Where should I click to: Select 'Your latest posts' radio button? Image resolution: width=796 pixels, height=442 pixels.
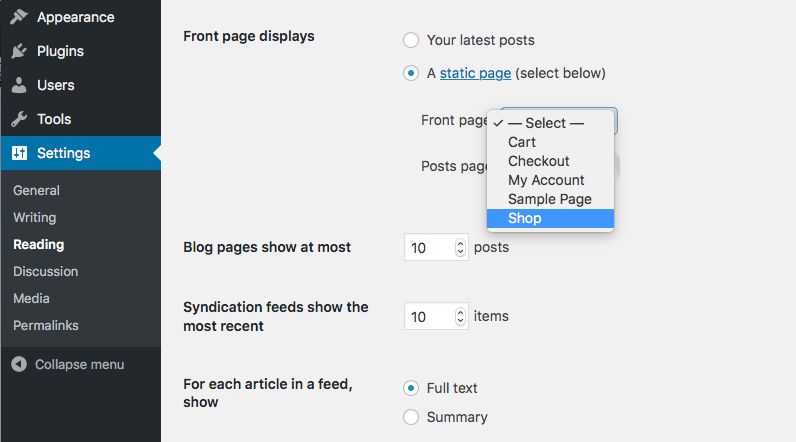[x=411, y=40]
